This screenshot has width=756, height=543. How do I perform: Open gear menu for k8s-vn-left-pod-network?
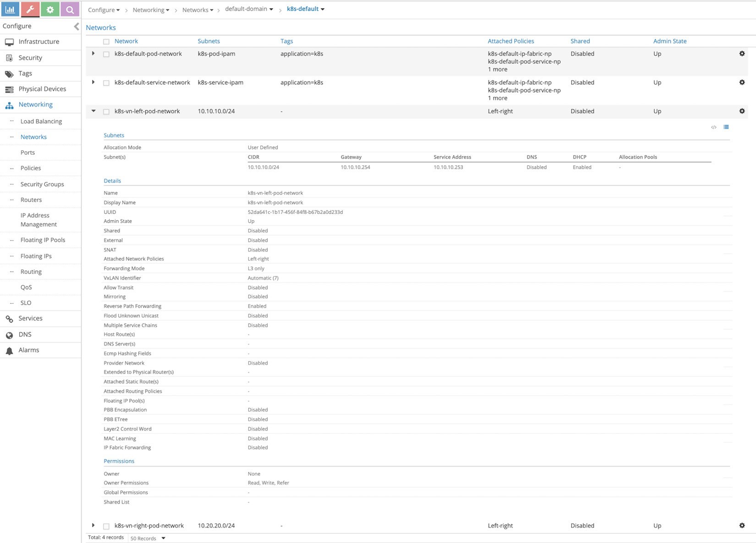[742, 111]
